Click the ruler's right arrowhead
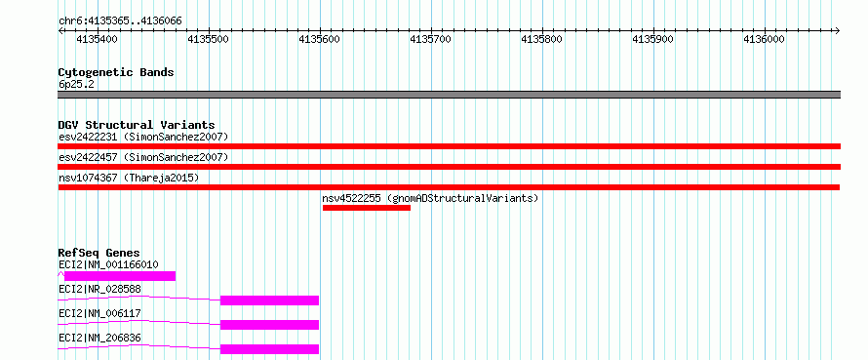This screenshot has height=360, width=868. (x=838, y=30)
